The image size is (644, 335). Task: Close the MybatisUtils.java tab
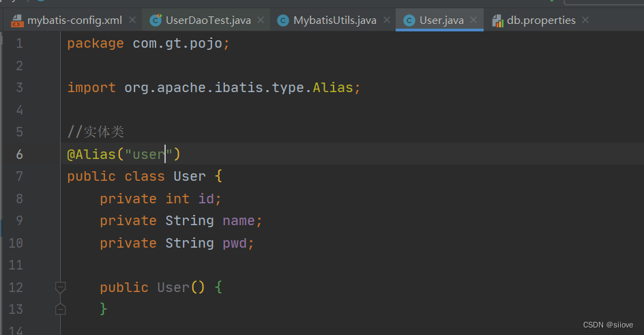coord(387,20)
